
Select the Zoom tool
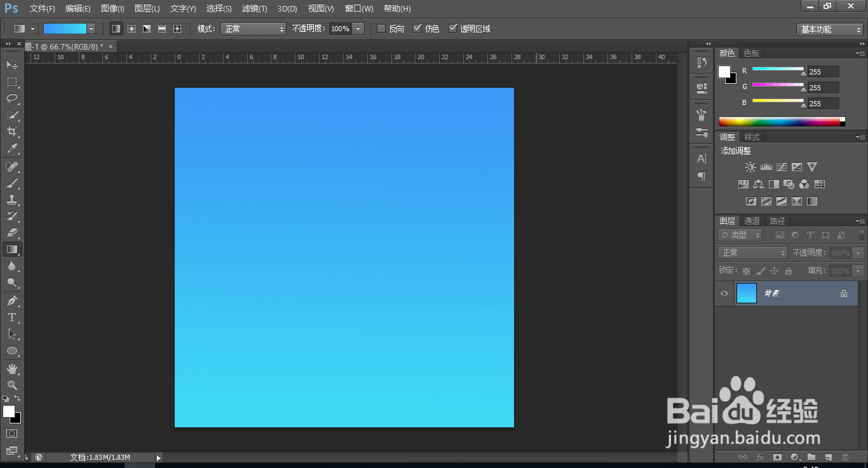(x=12, y=385)
